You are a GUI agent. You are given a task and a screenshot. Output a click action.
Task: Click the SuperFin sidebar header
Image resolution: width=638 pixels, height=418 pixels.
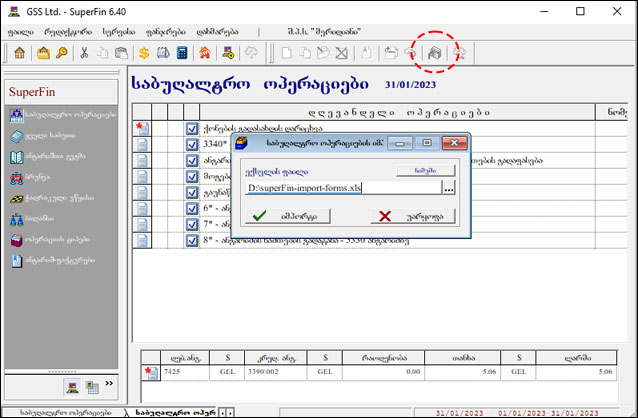pos(61,92)
